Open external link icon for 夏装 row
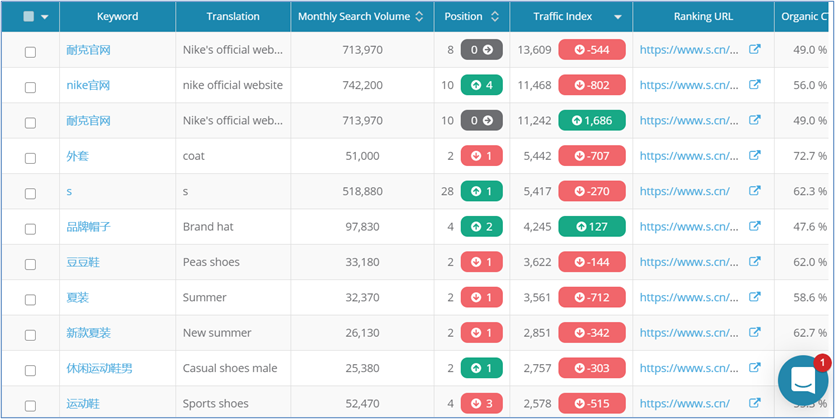The image size is (835, 419). tap(755, 297)
